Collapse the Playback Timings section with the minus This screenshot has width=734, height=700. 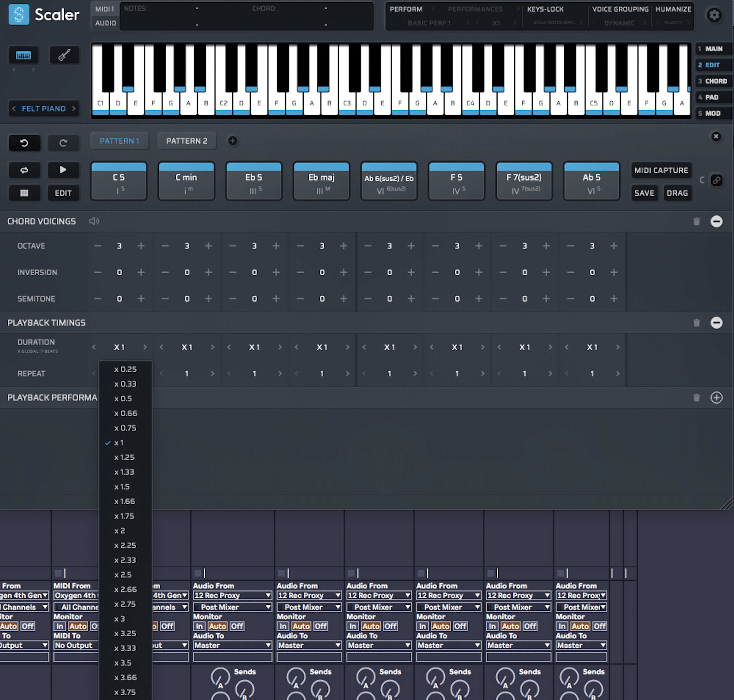pos(716,323)
